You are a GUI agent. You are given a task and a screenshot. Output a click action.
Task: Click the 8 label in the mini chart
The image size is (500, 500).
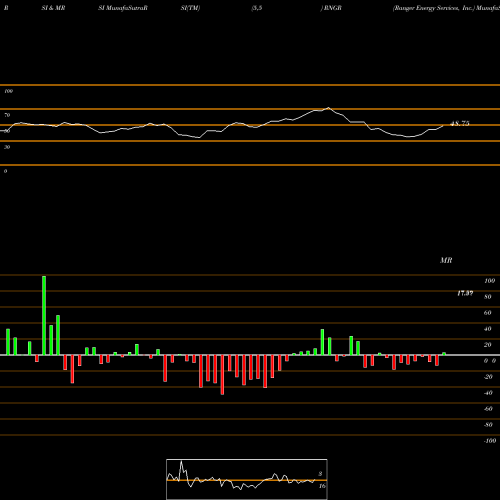(320, 474)
